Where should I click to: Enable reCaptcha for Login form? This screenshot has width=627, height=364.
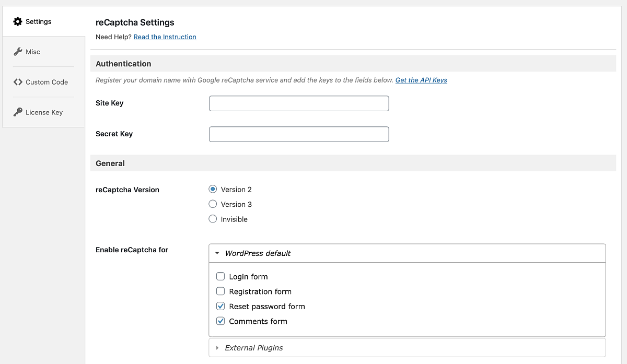coord(220,277)
